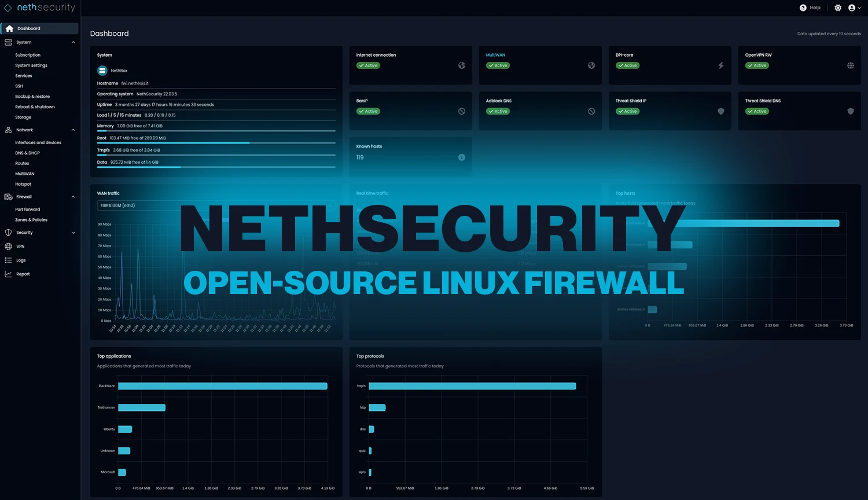Open Logs using its list icon

pyautogui.click(x=8, y=260)
